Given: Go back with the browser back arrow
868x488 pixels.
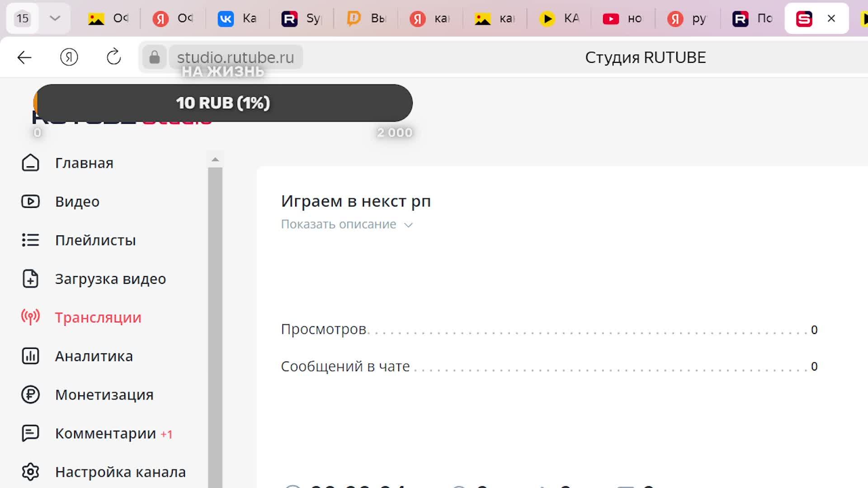Looking at the screenshot, I should point(24,57).
